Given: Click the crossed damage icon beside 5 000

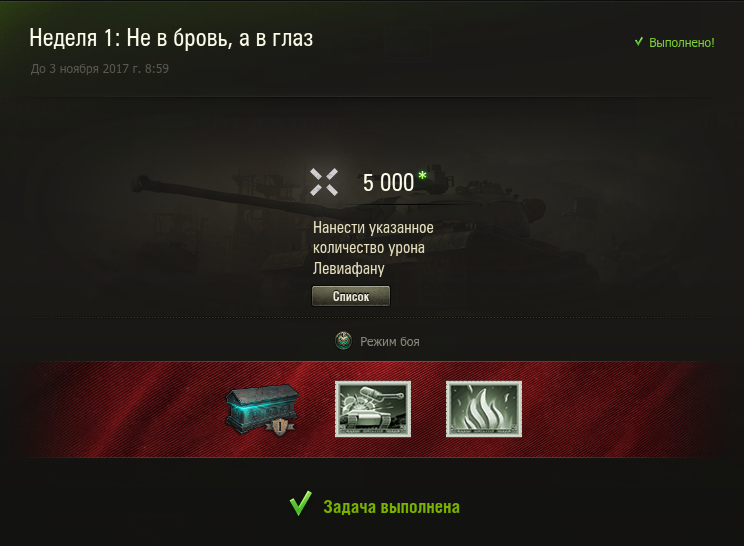Looking at the screenshot, I should click(x=324, y=182).
